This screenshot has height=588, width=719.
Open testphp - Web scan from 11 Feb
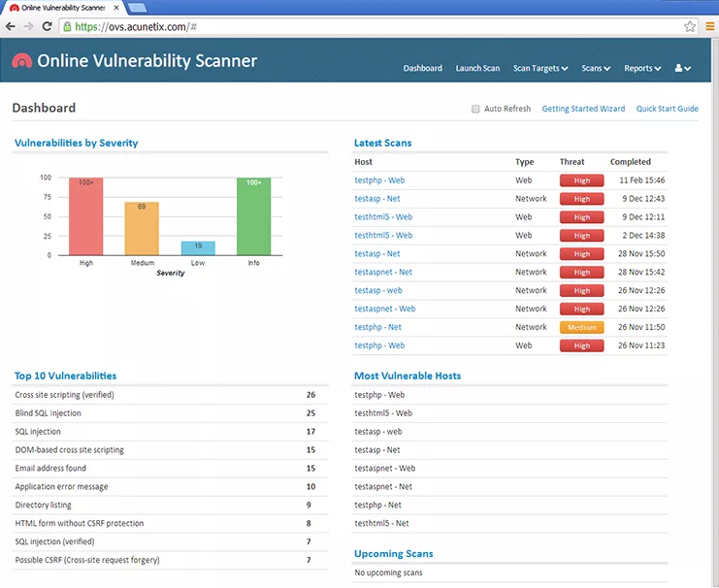click(379, 180)
